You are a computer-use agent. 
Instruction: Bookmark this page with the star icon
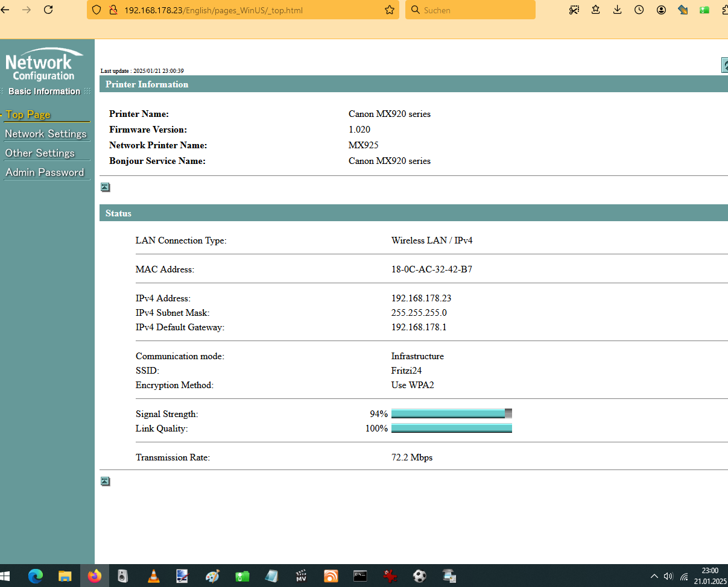[390, 10]
